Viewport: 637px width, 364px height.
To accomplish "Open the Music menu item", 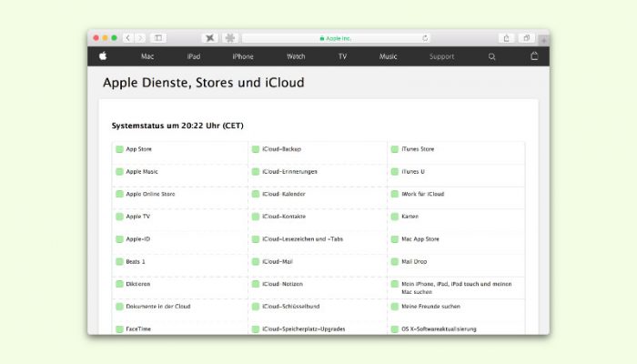I will 388,56.
